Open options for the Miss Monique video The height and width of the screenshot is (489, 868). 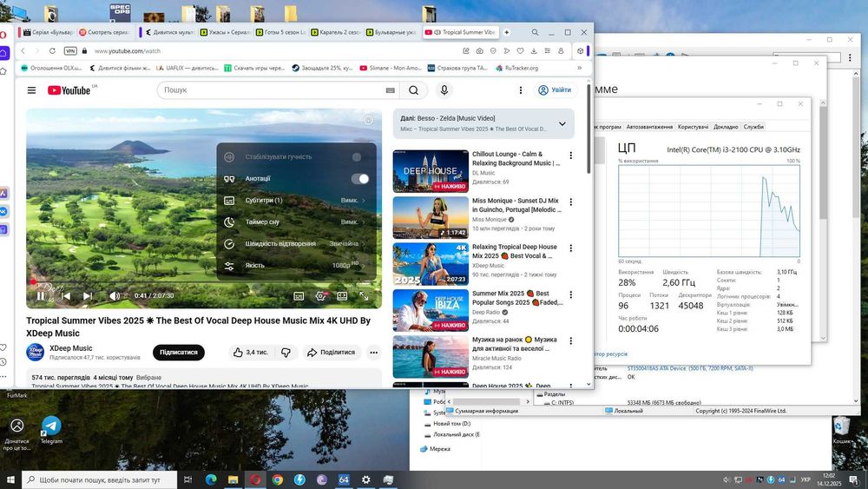(x=571, y=202)
